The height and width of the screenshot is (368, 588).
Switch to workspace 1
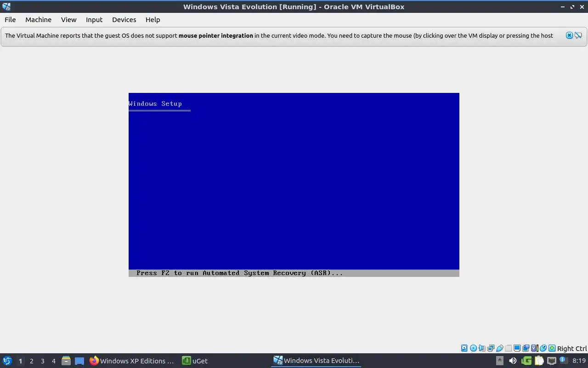pos(20,361)
